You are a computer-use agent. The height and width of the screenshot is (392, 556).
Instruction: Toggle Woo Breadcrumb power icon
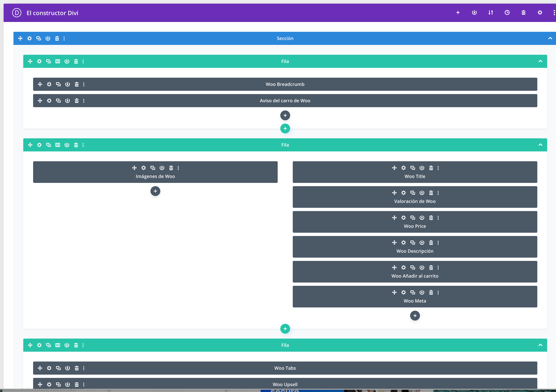[x=68, y=84]
